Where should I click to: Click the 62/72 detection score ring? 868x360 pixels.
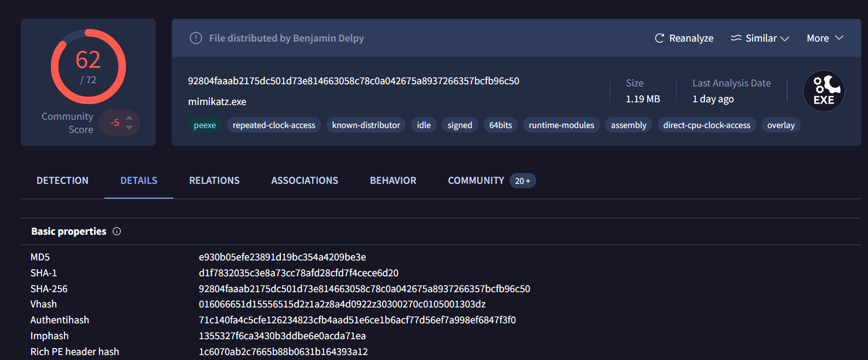click(x=88, y=67)
